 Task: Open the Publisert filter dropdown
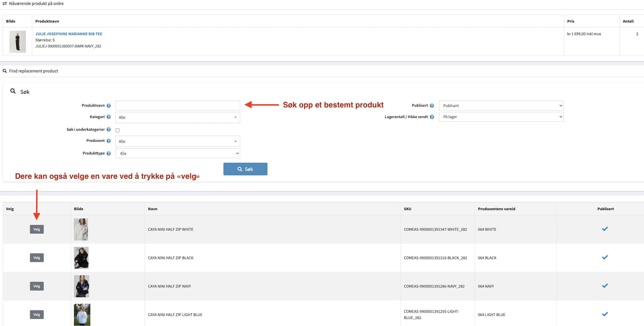pyautogui.click(x=501, y=106)
